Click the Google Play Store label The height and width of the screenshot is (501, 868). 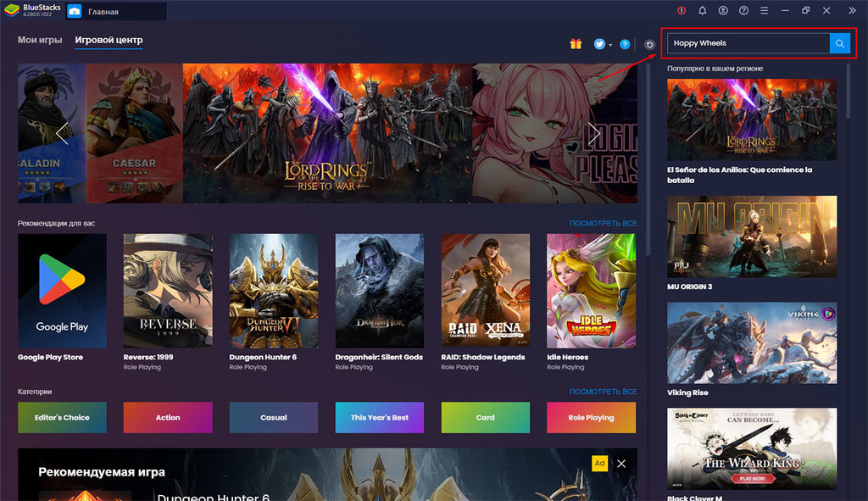pos(50,357)
